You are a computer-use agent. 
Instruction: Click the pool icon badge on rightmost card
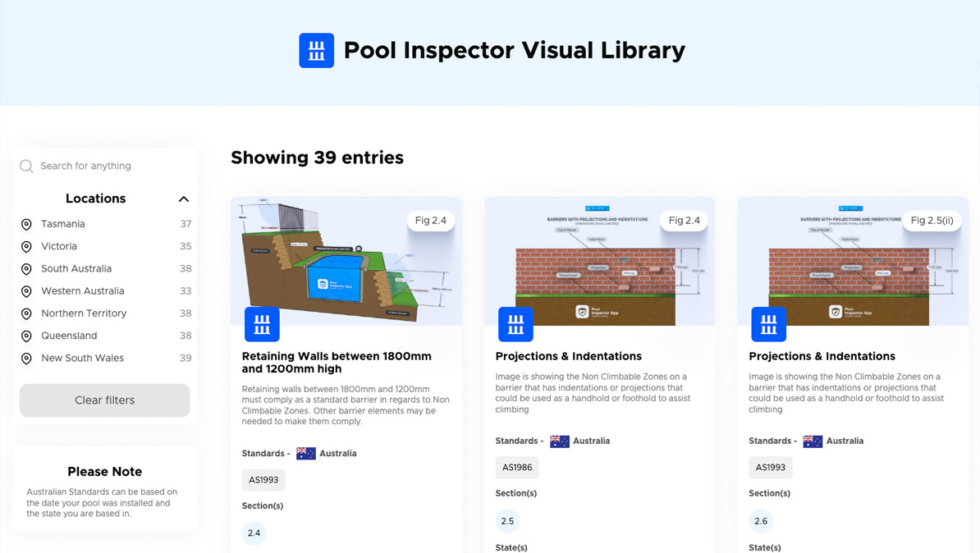768,324
